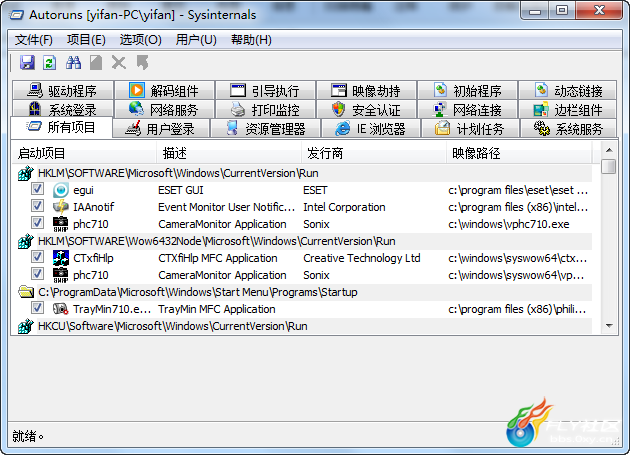Click the binoculars Find toolbar icon

tap(73, 63)
